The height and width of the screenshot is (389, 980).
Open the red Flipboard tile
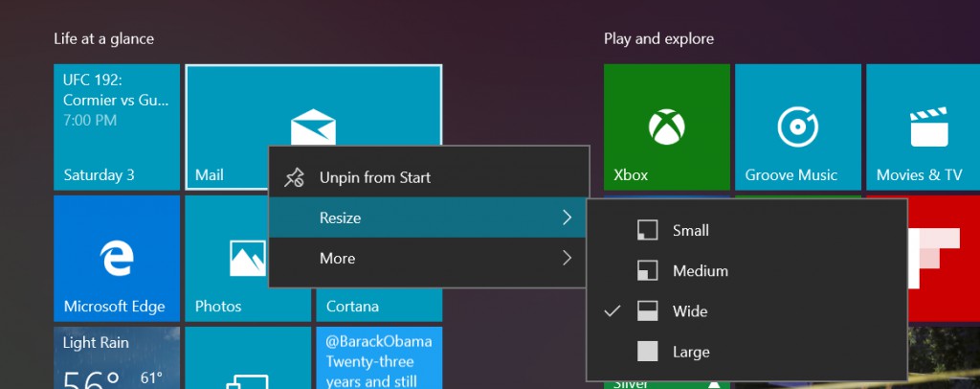pos(943,259)
